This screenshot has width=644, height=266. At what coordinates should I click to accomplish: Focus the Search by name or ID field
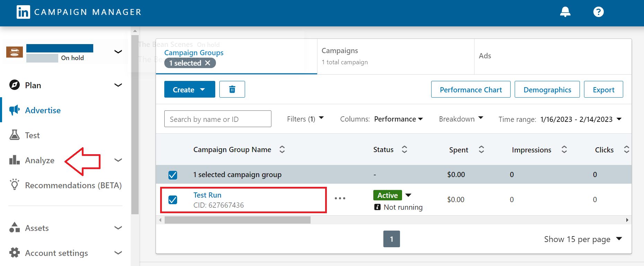coord(218,119)
